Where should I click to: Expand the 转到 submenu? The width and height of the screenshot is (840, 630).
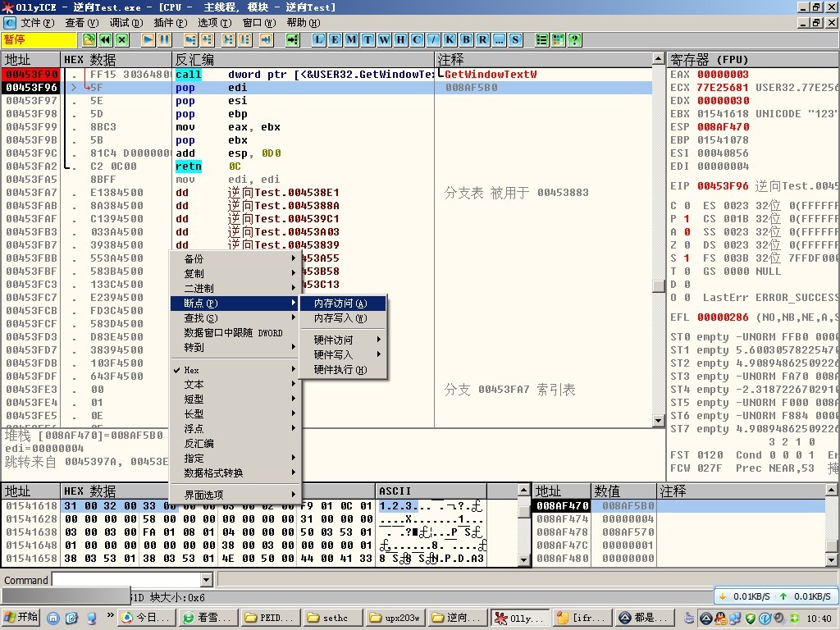click(235, 348)
